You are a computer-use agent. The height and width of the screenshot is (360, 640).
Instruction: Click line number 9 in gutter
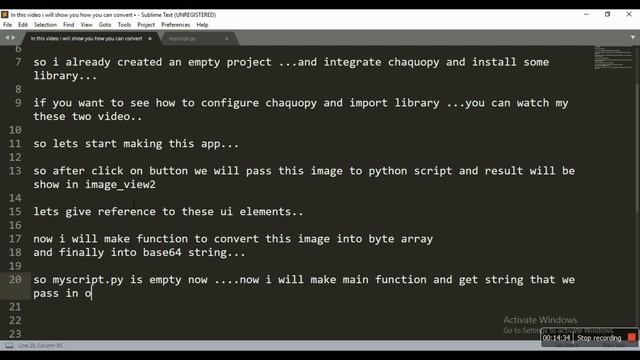pos(18,103)
